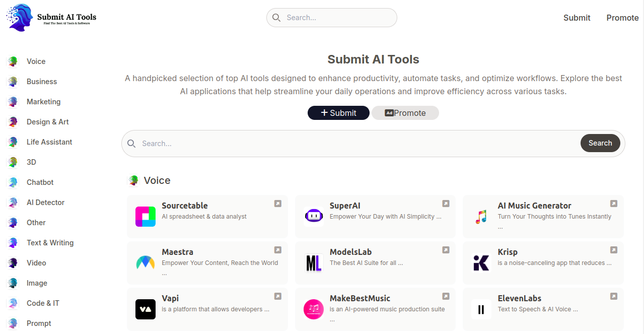Click the Image category sidebar icon
644x334 pixels.
click(12, 283)
